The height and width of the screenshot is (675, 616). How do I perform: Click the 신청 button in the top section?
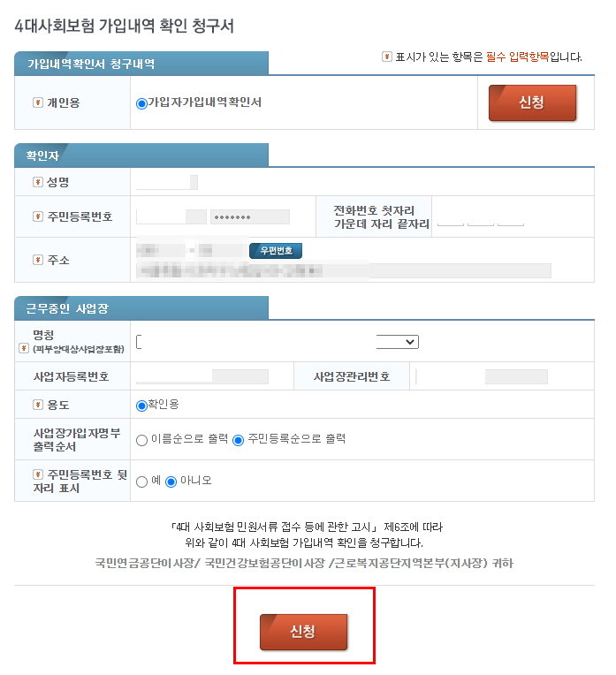tap(532, 102)
